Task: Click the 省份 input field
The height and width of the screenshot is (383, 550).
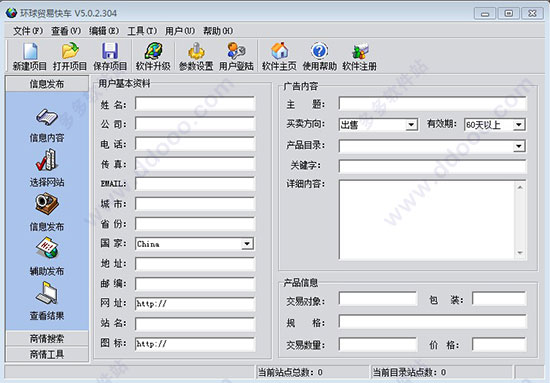Action: [x=195, y=224]
